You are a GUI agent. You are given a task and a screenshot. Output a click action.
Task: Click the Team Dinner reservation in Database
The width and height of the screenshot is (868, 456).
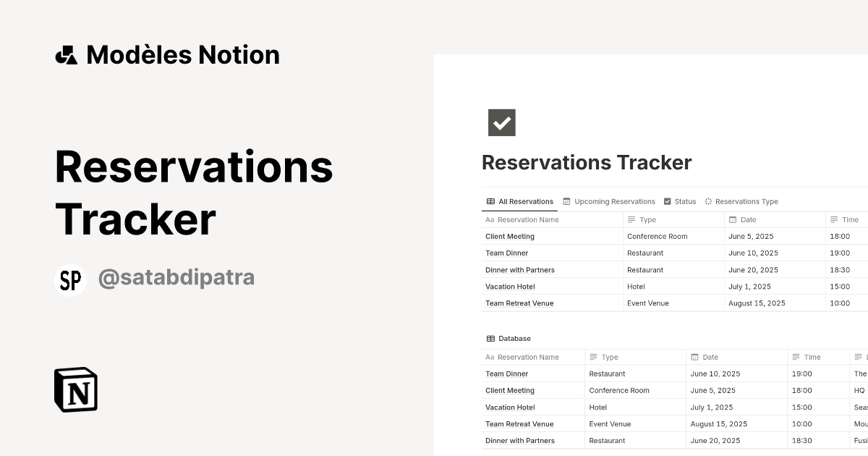point(507,373)
